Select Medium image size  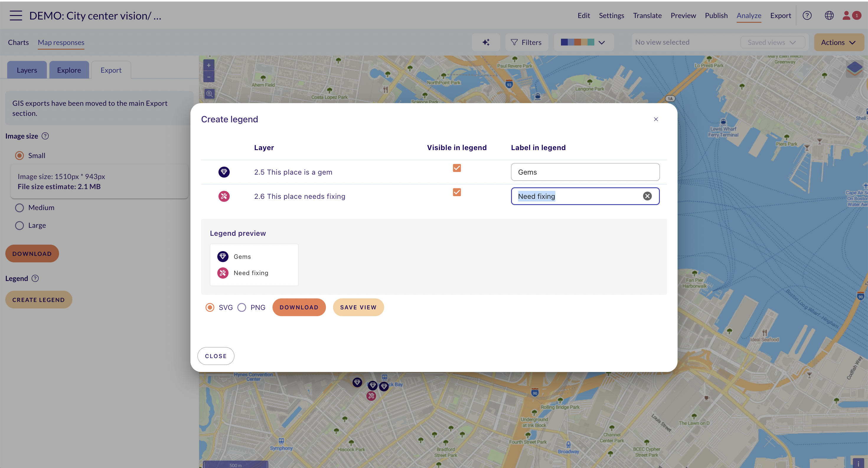[19, 208]
